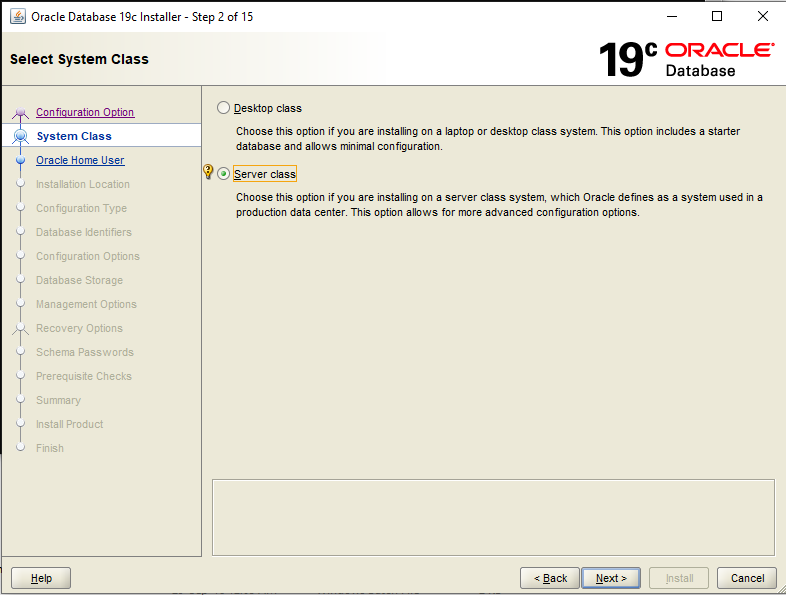
Task: Click the Installation Location step label
Action: (x=83, y=184)
